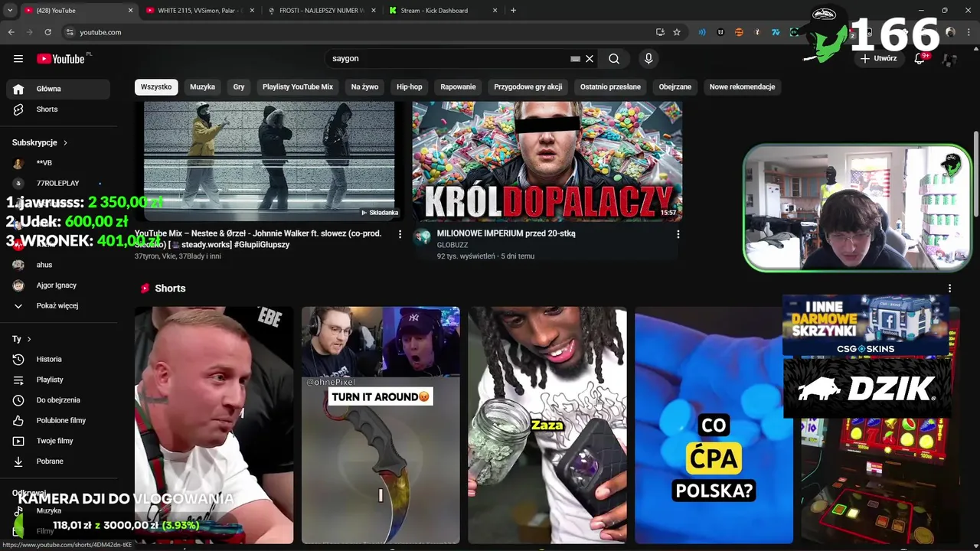Select the Ostatnio przesłane chip
Viewport: 980px width, 551px height.
pyautogui.click(x=610, y=87)
